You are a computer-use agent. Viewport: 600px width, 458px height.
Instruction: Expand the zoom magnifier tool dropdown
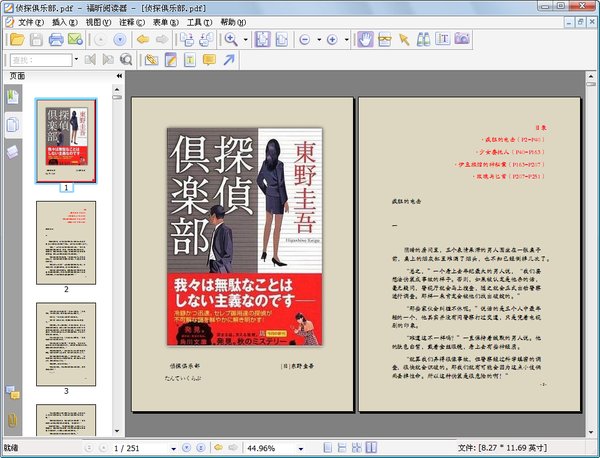244,40
